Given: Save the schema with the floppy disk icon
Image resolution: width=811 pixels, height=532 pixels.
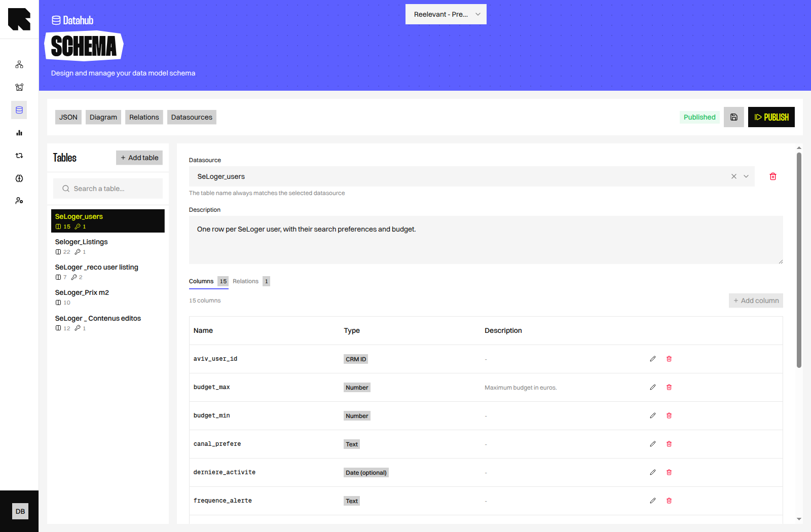Looking at the screenshot, I should pos(733,117).
